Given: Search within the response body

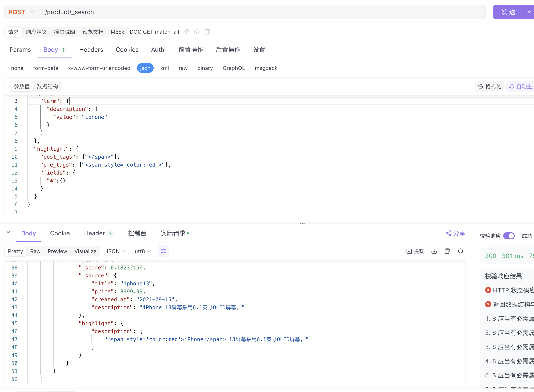Looking at the screenshot, I should [461, 251].
